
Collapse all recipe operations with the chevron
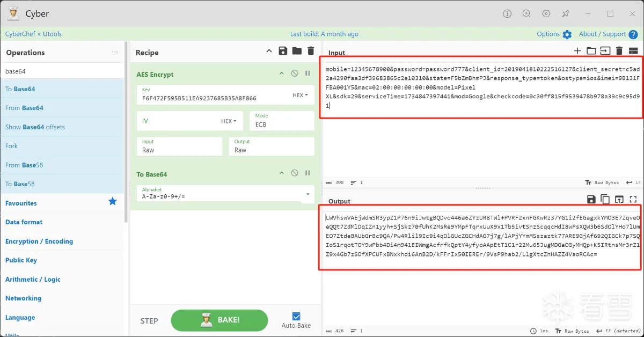269,51
